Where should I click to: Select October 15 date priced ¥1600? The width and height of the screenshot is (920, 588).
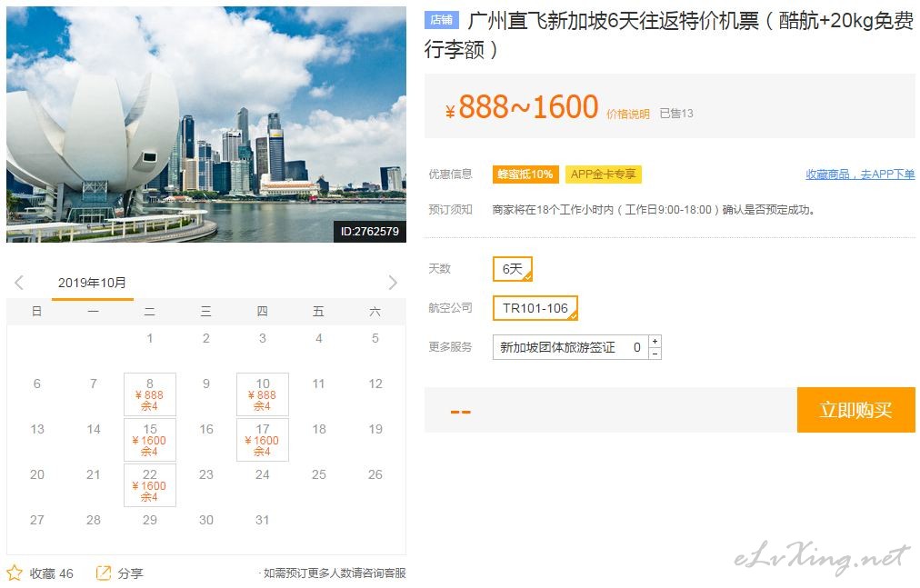(150, 440)
